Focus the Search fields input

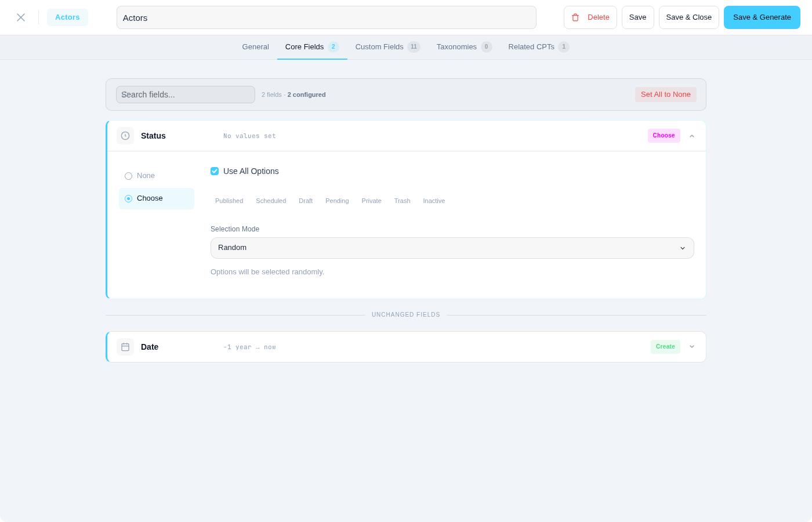click(186, 95)
